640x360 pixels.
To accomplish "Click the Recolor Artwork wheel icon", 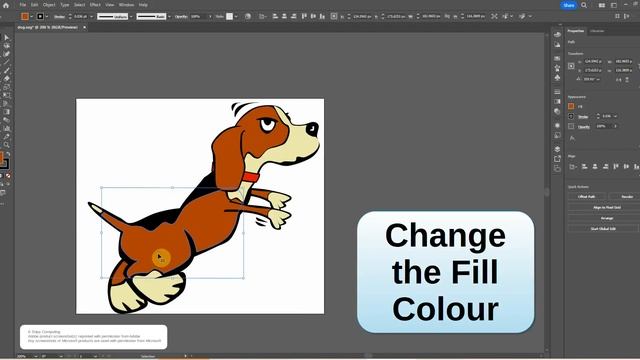I will coord(248,16).
